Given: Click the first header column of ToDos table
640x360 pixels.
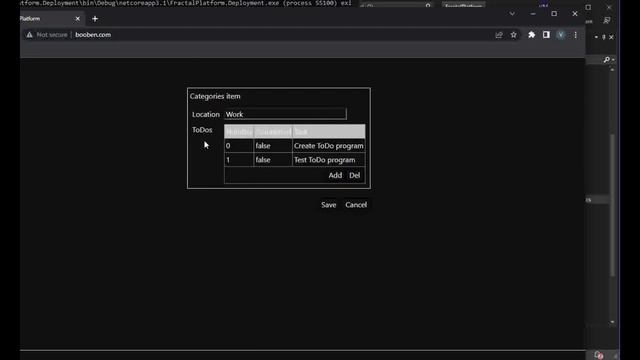Looking at the screenshot, I should point(239,131).
